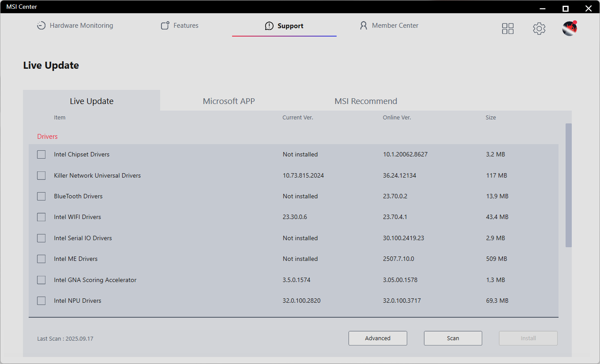
Task: Click the Intel ME Drivers name
Action: pos(76,259)
